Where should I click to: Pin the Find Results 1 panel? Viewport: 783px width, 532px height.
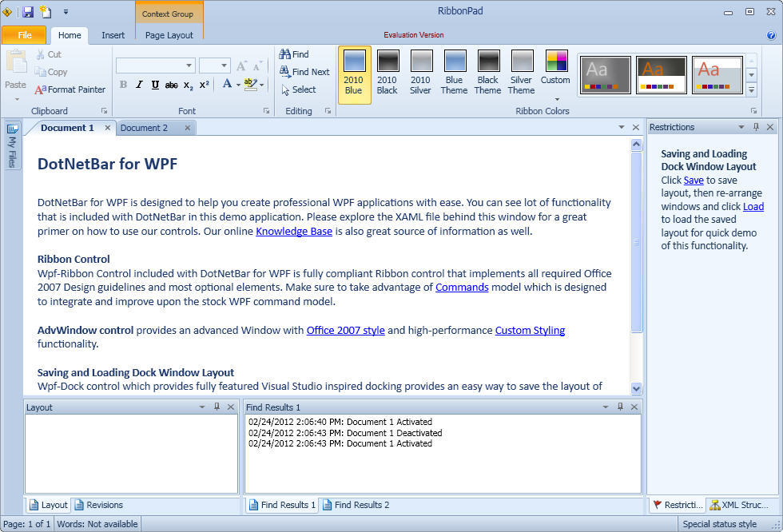[620, 407]
